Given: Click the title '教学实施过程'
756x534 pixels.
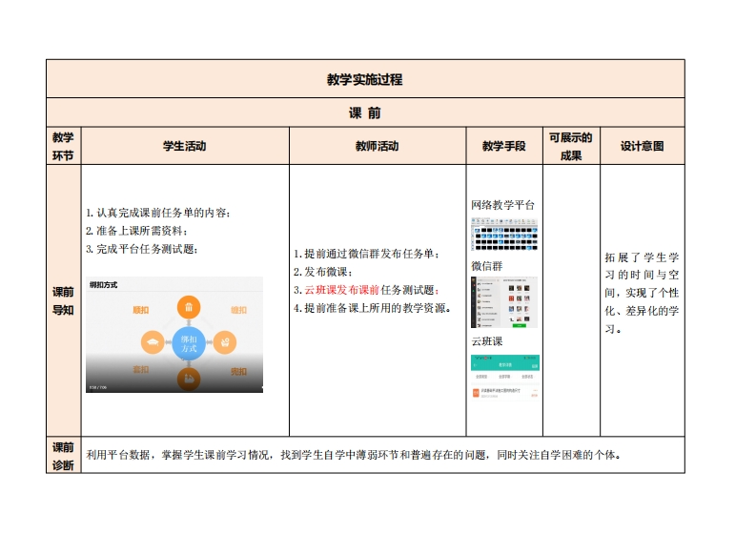Looking at the screenshot, I should [x=364, y=79].
